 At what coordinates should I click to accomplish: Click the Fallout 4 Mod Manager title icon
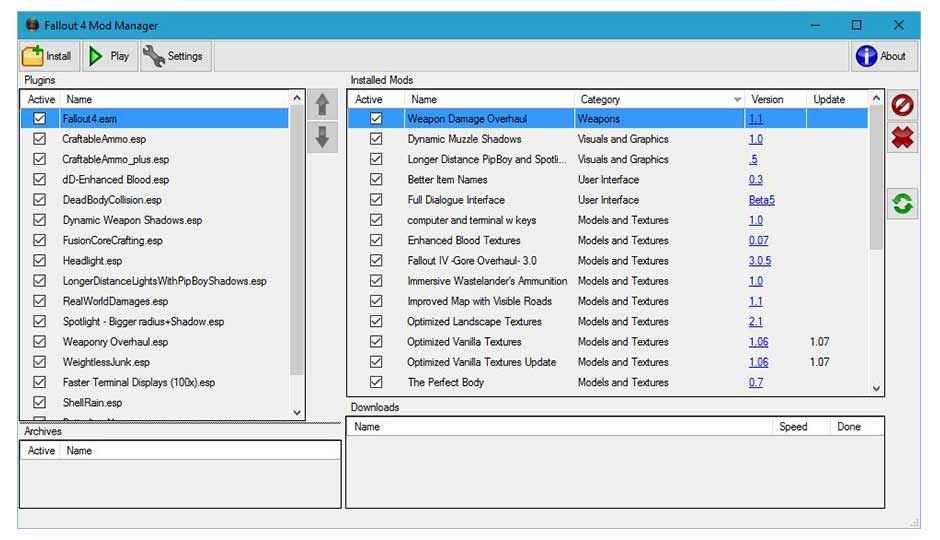pyautogui.click(x=32, y=25)
